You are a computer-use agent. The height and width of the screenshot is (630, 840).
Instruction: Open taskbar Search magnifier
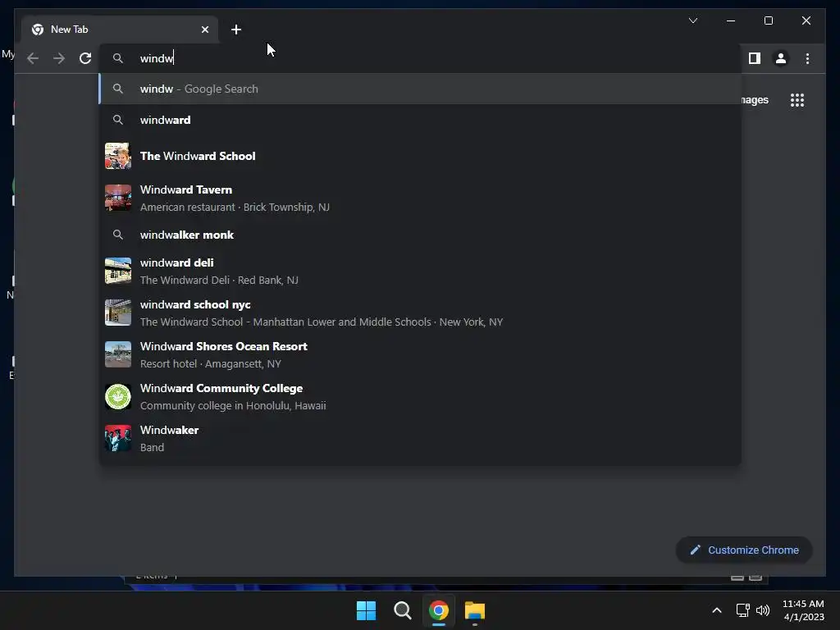(402, 610)
